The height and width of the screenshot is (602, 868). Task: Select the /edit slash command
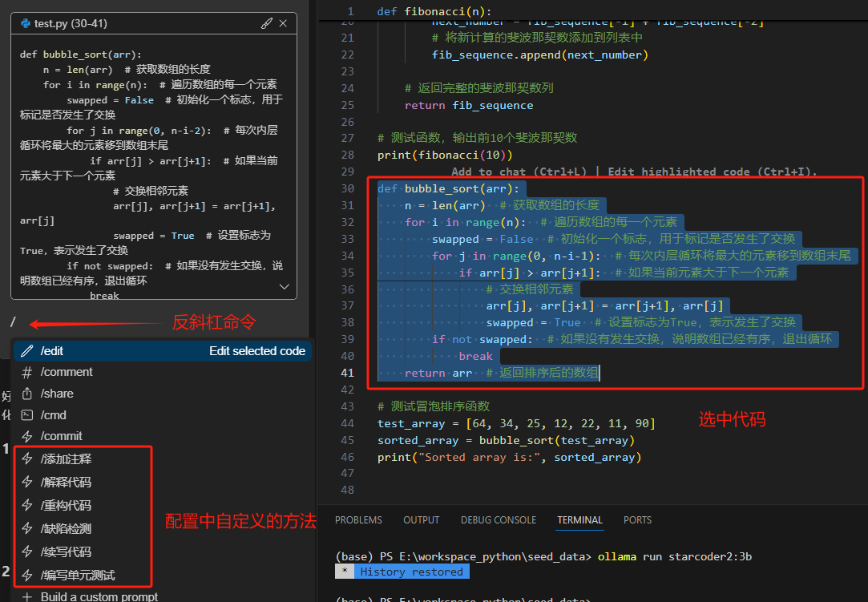[164, 351]
